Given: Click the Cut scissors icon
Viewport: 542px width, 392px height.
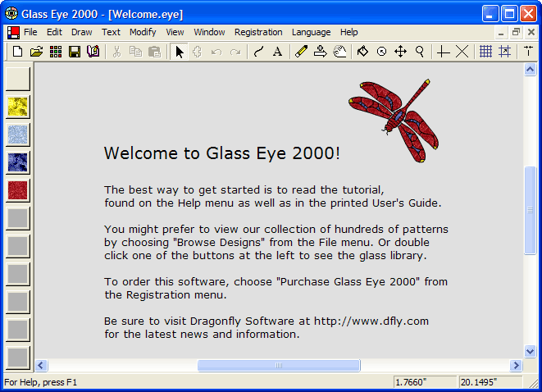Looking at the screenshot, I should tap(116, 52).
